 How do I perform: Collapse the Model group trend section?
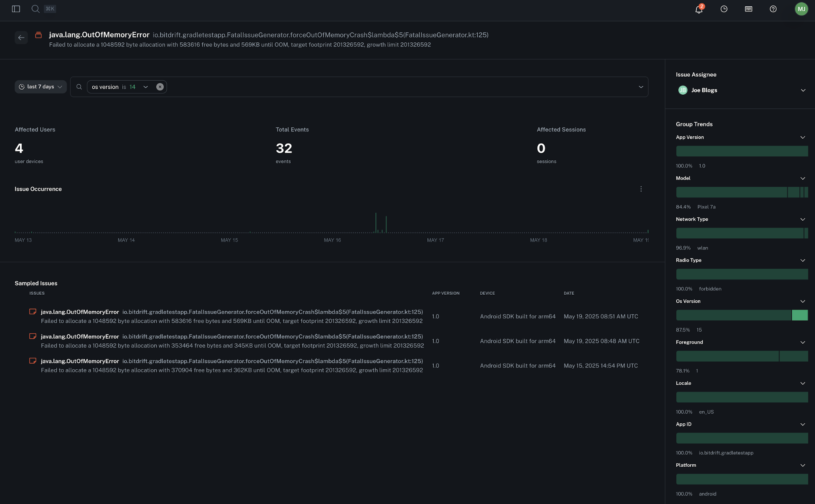click(803, 178)
